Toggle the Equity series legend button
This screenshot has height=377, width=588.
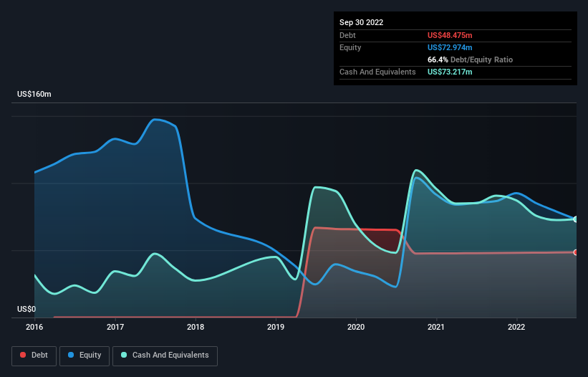pos(85,355)
